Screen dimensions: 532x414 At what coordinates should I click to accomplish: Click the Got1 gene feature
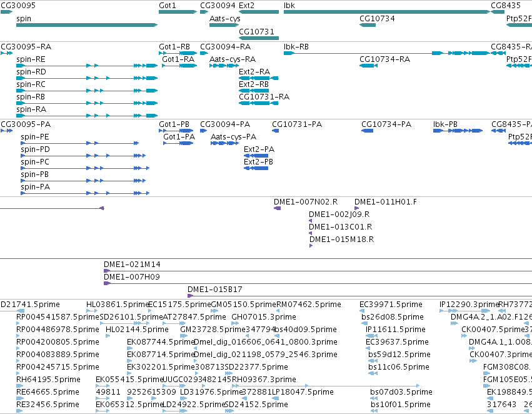[178, 12]
